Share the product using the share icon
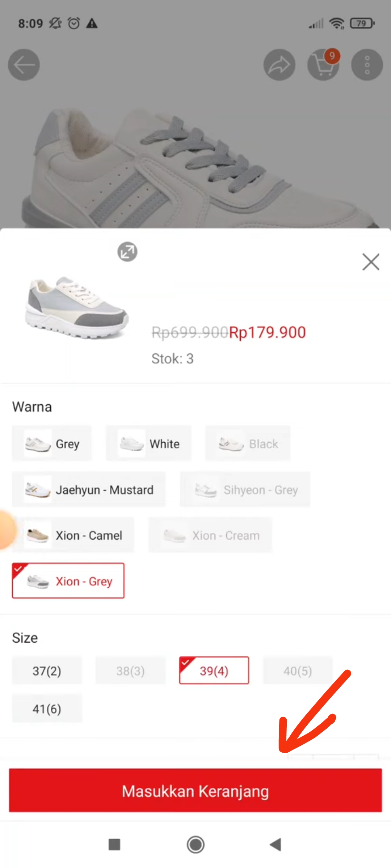The height and width of the screenshot is (868, 391). 279,64
